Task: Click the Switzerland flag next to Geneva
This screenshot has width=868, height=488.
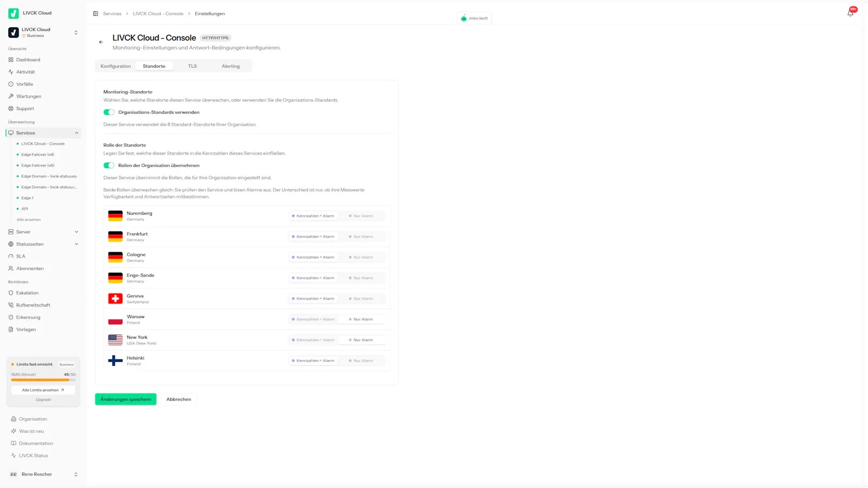Action: click(115, 299)
